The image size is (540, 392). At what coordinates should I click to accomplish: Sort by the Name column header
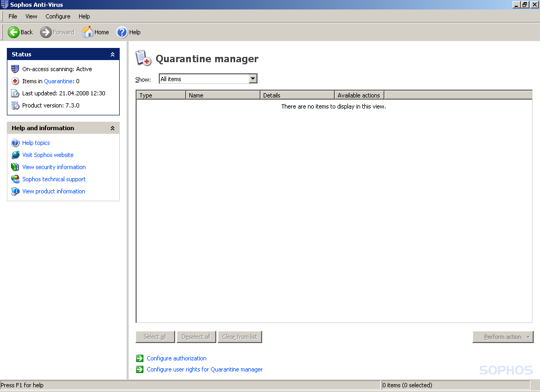click(223, 95)
